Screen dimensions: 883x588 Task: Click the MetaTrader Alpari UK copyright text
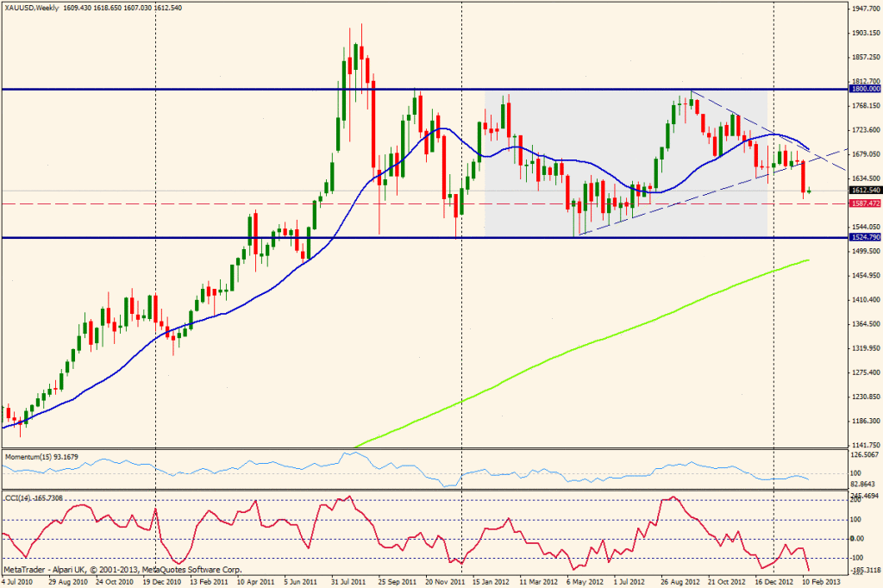point(121,570)
